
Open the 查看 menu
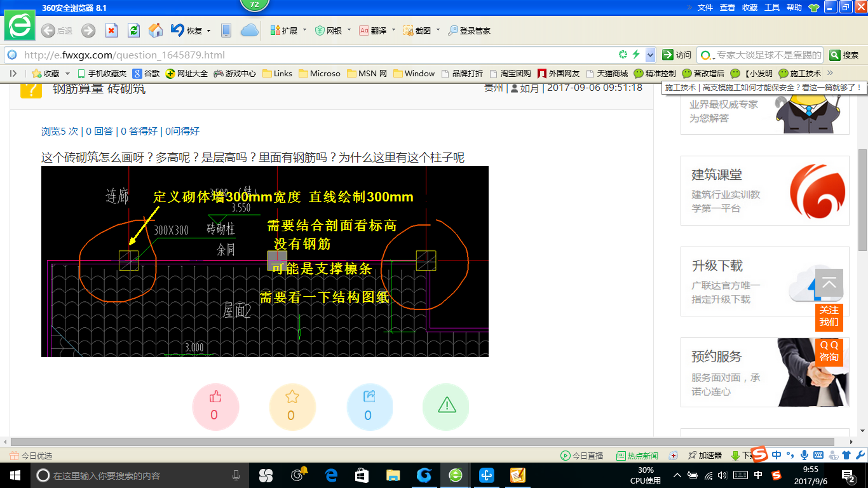728,8
